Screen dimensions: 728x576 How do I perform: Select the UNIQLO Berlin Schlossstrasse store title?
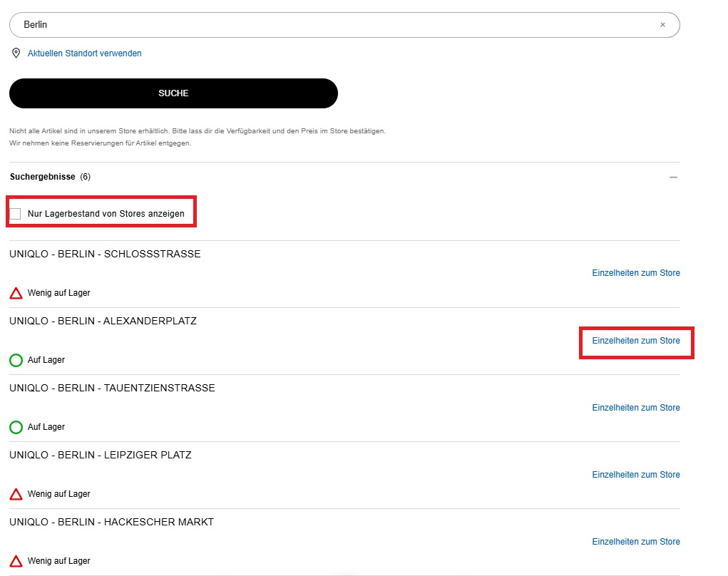(105, 254)
